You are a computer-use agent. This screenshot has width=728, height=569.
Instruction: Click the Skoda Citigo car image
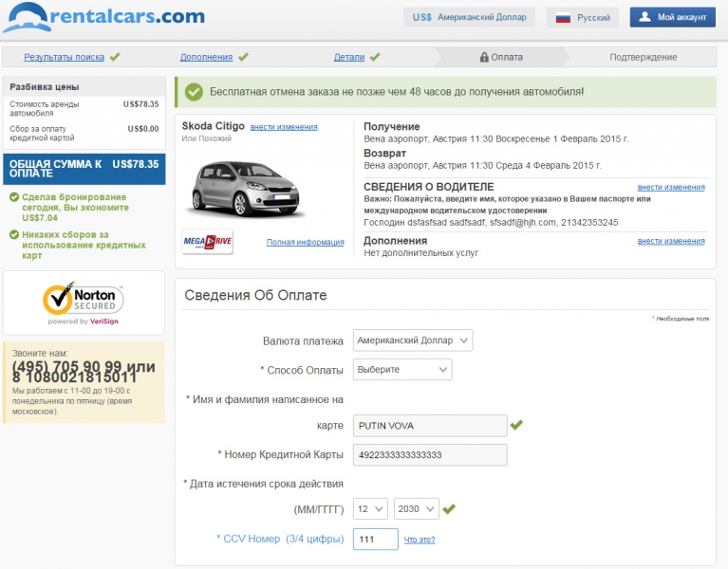(245, 189)
